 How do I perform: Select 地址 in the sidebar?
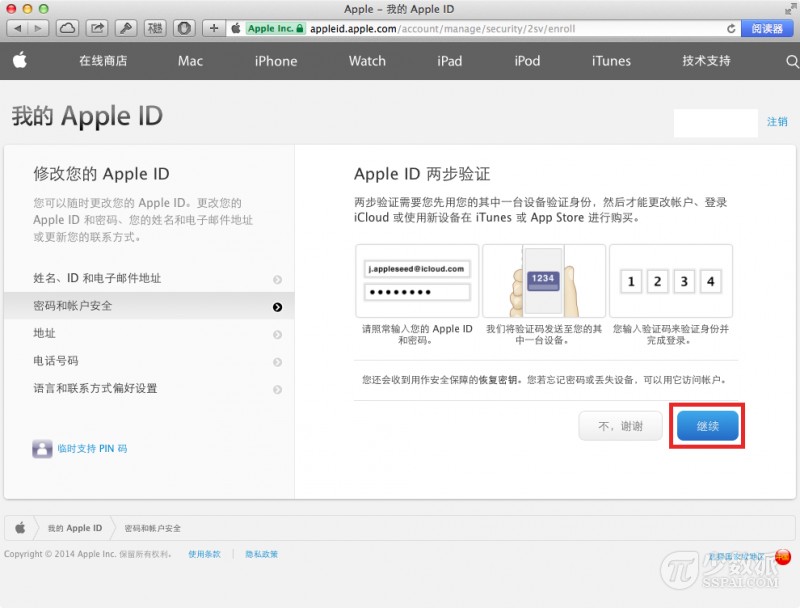[x=149, y=334]
